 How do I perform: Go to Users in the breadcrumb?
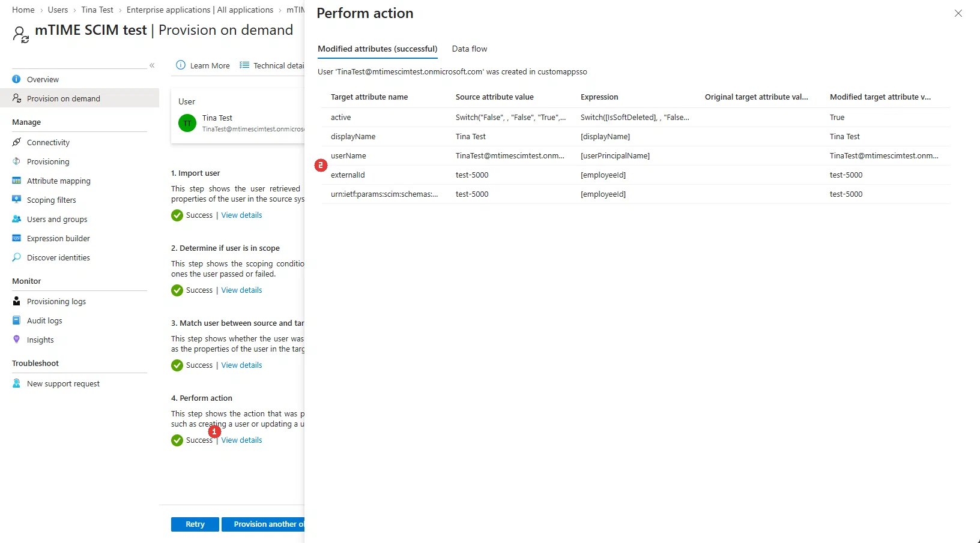[58, 10]
